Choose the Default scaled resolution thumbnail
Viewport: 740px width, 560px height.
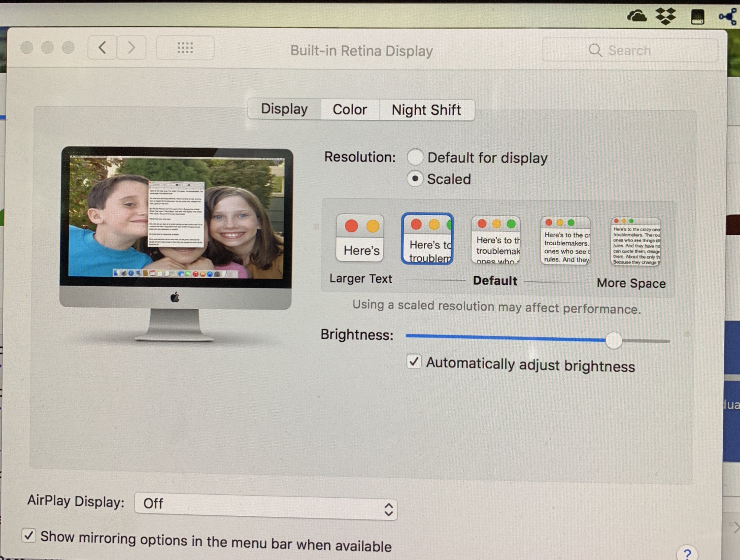(x=496, y=240)
